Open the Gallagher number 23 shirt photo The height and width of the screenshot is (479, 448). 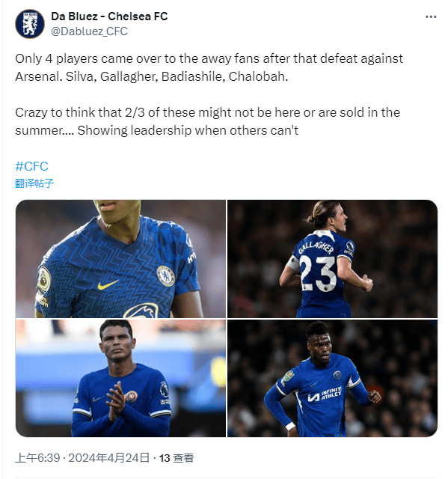coord(332,258)
